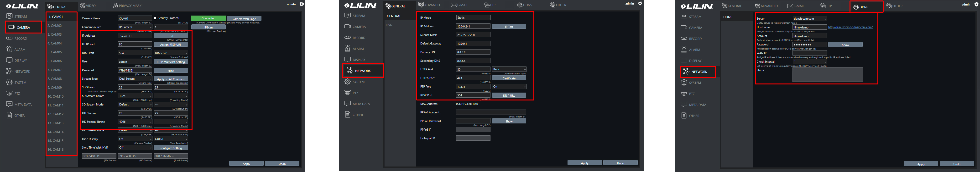The height and width of the screenshot is (172, 980).
Task: Open ALARM in the middle window sidebar
Action: click(354, 49)
